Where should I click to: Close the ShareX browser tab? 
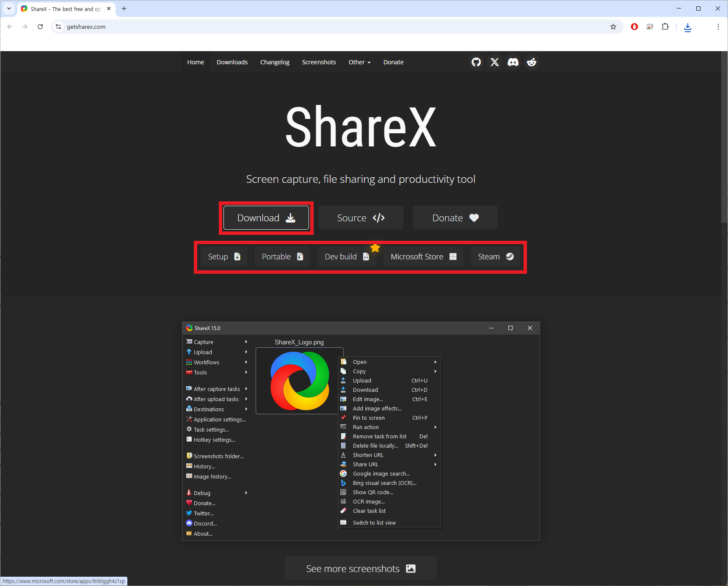[109, 8]
